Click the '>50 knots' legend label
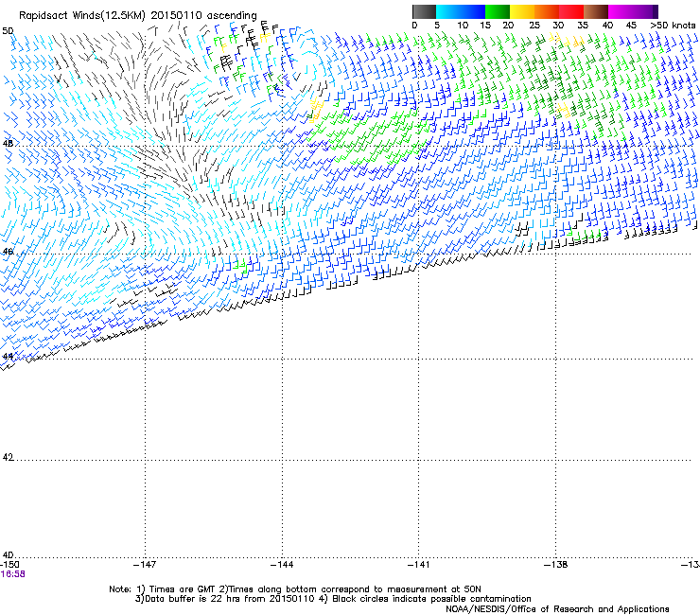This screenshot has width=700, height=615. [673, 26]
